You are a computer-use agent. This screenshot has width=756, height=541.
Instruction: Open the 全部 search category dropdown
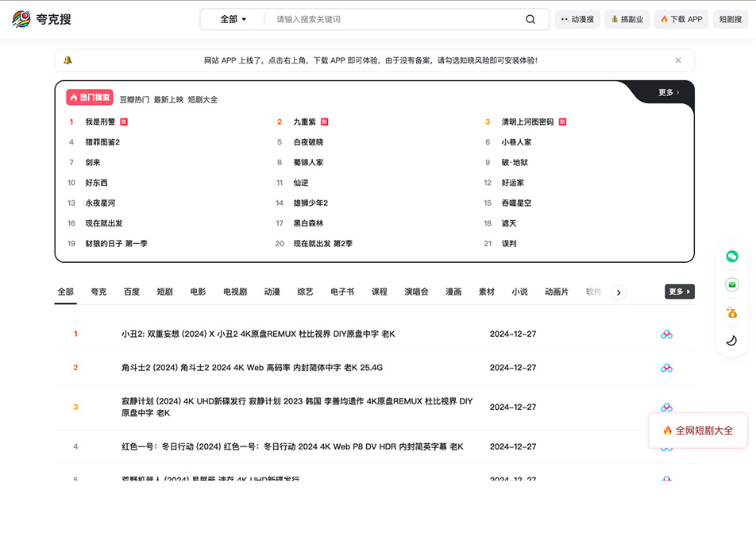coord(233,19)
